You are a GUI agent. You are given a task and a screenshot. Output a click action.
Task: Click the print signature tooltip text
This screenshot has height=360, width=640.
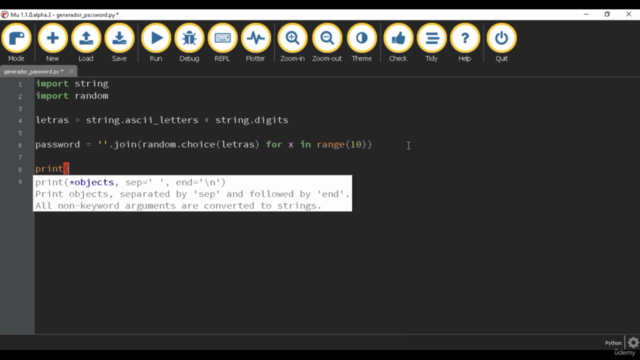[x=130, y=182]
